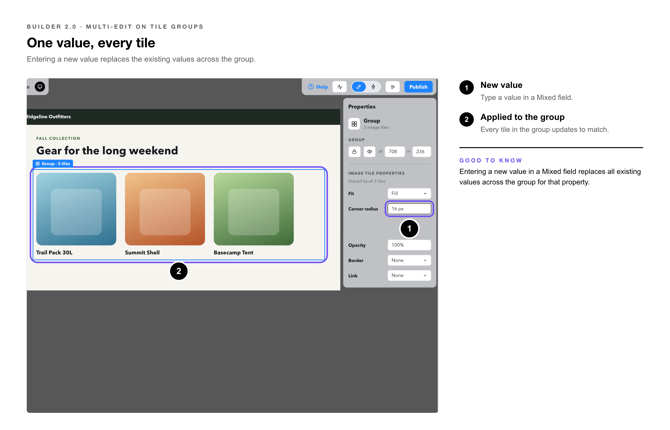Image resolution: width=670 pixels, height=430 pixels.
Task: Toggle the group visibility eye icon
Action: point(369,151)
